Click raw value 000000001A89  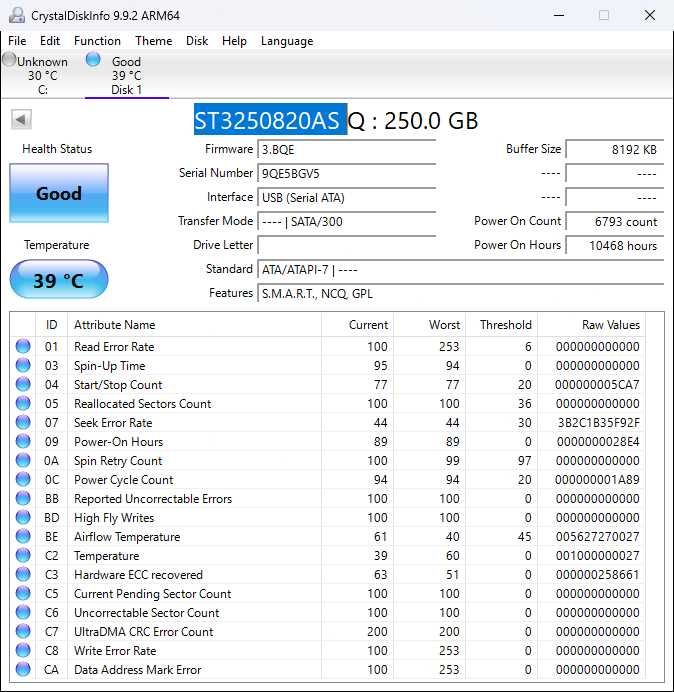point(597,479)
